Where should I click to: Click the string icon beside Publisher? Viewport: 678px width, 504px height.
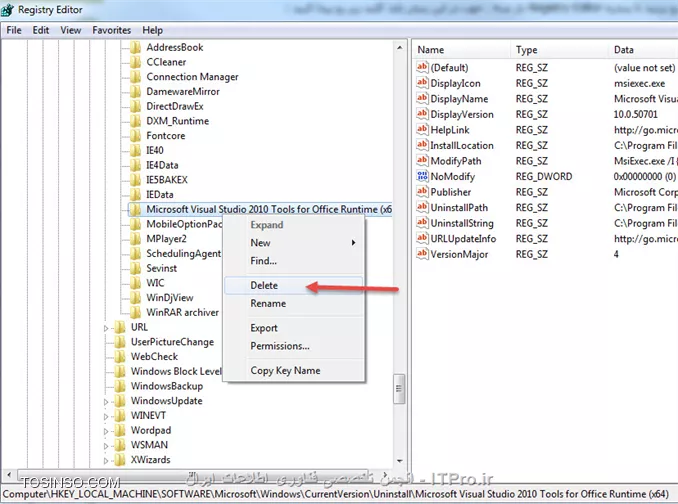[x=422, y=191]
